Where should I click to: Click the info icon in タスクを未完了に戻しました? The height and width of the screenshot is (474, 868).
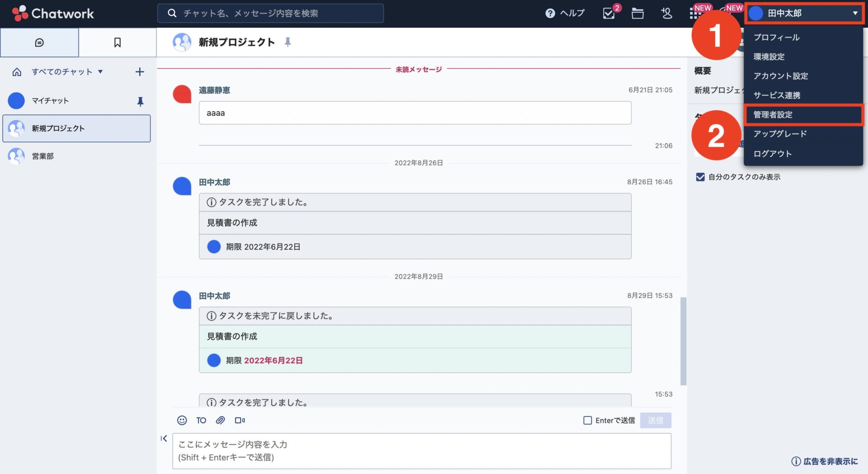pyautogui.click(x=211, y=316)
